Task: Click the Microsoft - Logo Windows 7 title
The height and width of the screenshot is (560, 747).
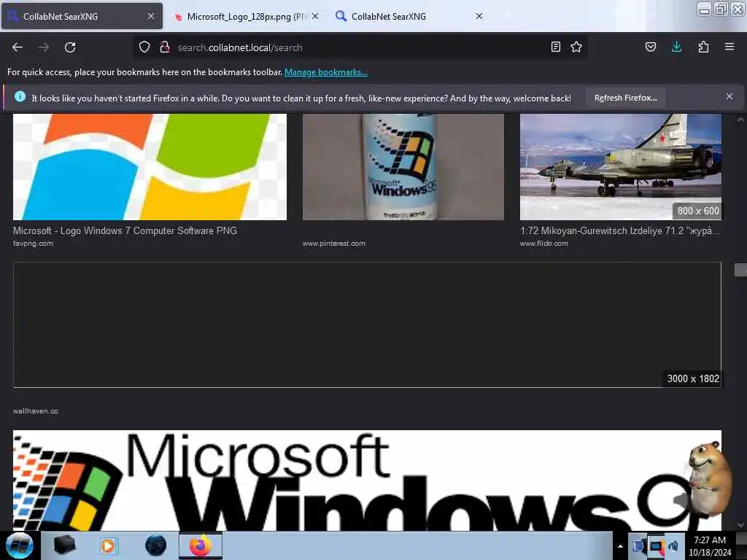Action: (x=125, y=230)
